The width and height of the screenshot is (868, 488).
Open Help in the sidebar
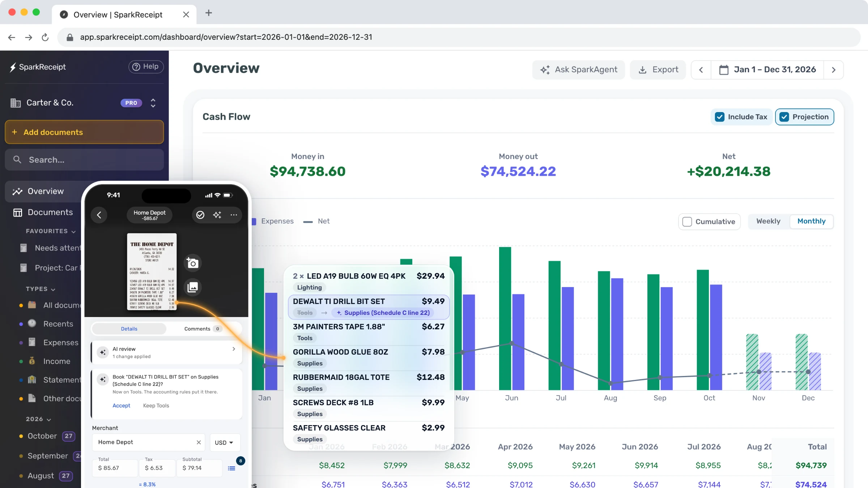(x=146, y=67)
